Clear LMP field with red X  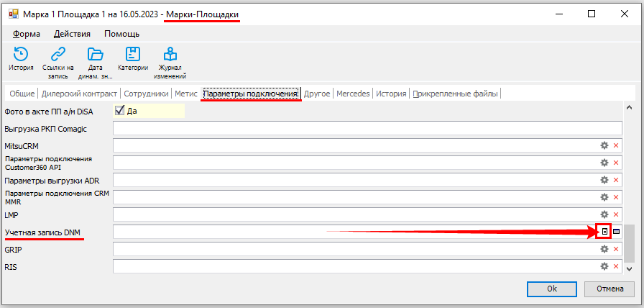coord(616,214)
